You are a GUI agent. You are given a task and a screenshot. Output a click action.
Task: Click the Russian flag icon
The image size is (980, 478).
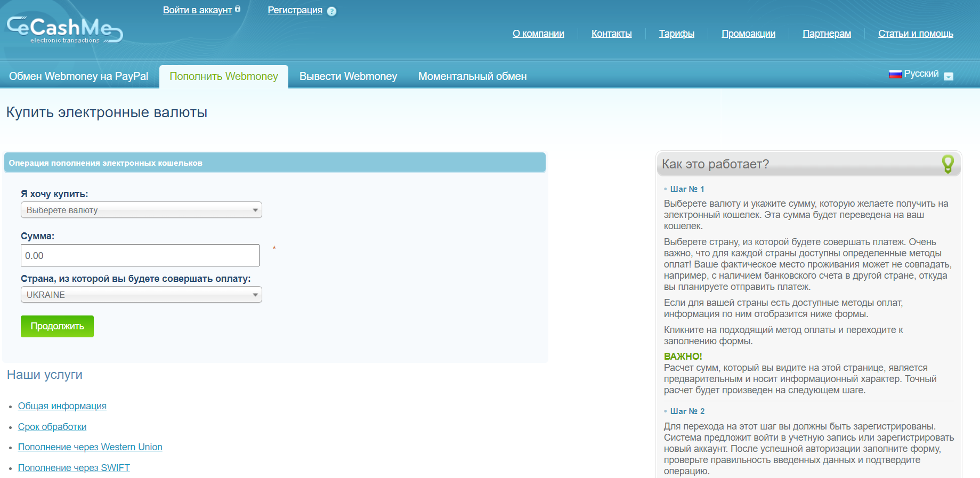895,74
